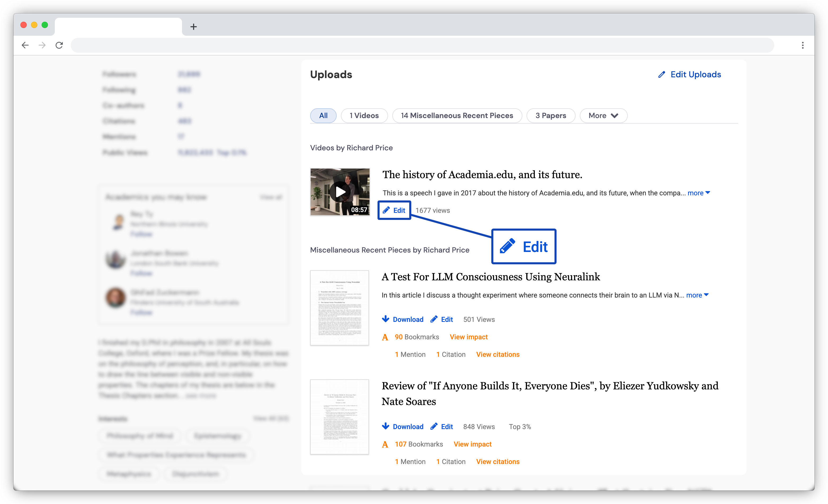Switch to the 3 Papers filter
Viewport: 828px width, 504px height.
(551, 115)
